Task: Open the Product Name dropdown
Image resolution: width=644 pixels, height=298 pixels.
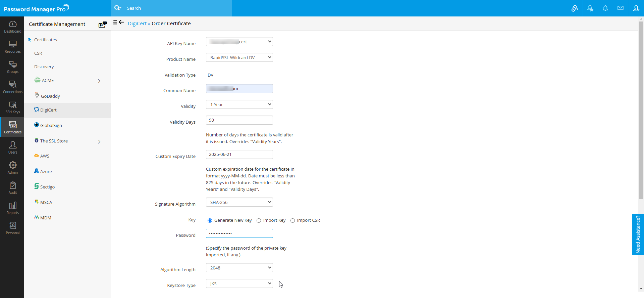Action: click(x=239, y=57)
